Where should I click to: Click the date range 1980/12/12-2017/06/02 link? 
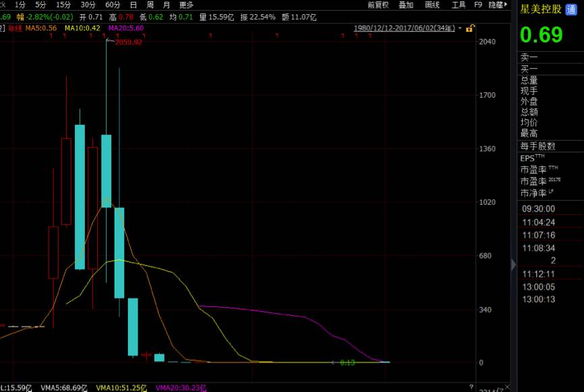[x=404, y=28]
